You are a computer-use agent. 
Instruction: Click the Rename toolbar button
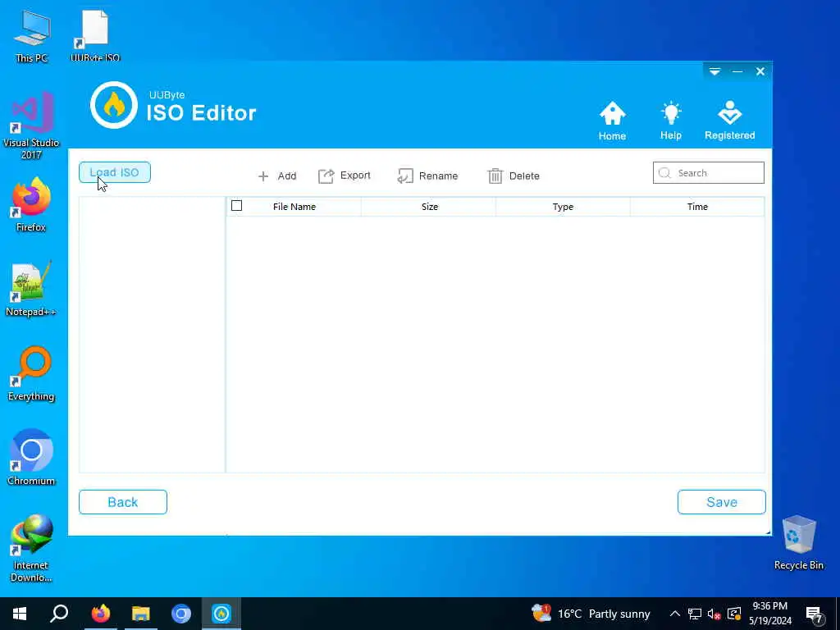coord(427,176)
